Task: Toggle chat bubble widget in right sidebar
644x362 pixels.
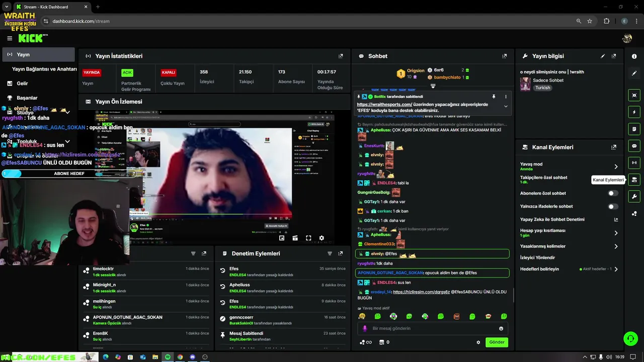Action: coord(634,146)
